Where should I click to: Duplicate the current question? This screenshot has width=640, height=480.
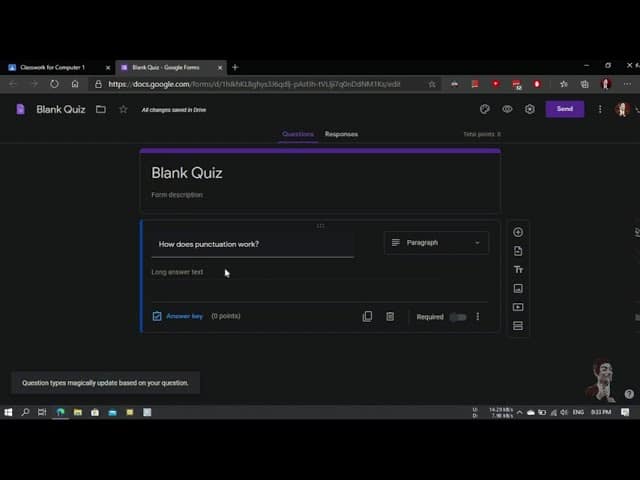point(367,317)
